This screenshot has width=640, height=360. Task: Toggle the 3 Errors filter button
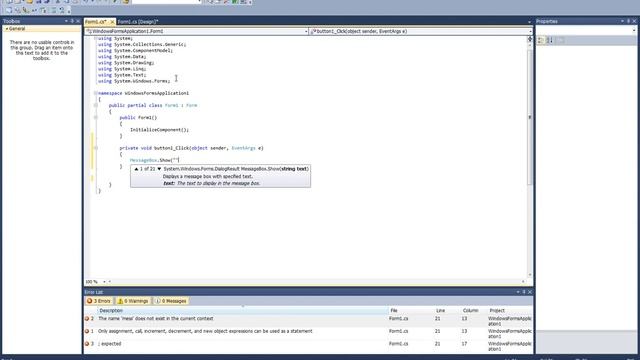(99, 301)
